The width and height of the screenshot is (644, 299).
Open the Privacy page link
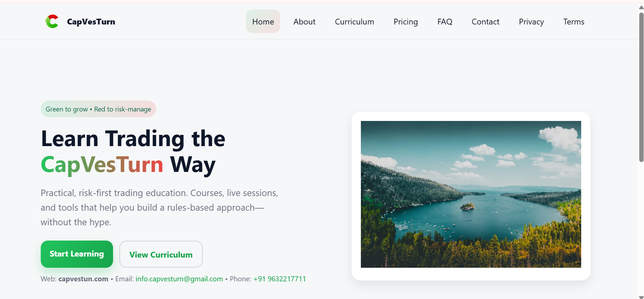[531, 22]
